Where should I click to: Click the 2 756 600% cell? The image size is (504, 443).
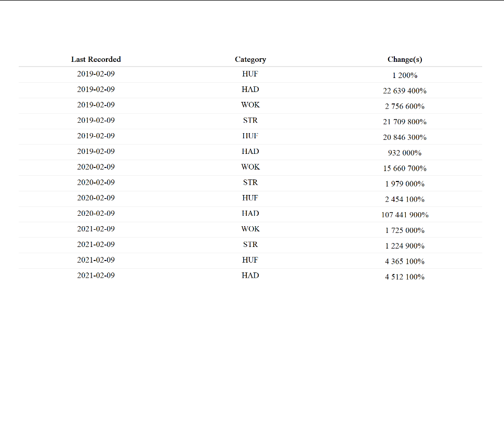[x=404, y=106]
